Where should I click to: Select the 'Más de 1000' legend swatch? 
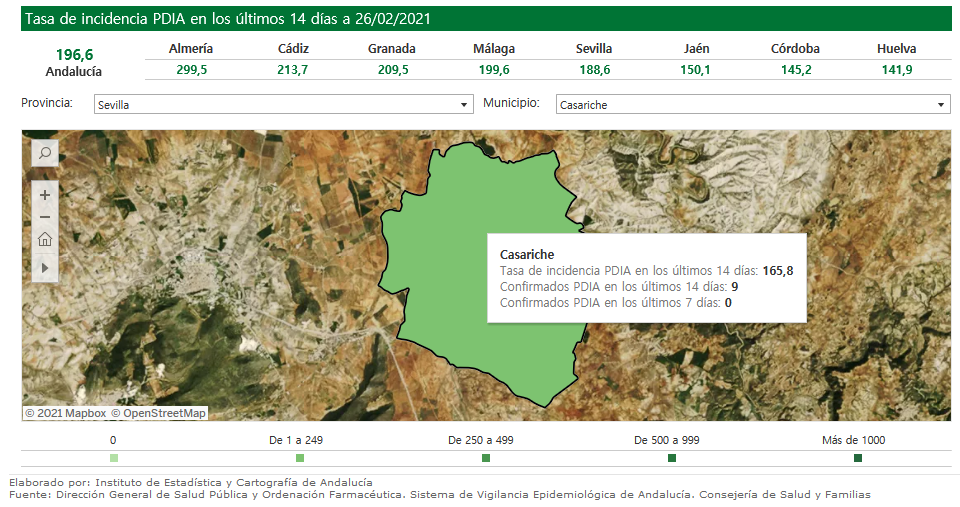tap(858, 458)
